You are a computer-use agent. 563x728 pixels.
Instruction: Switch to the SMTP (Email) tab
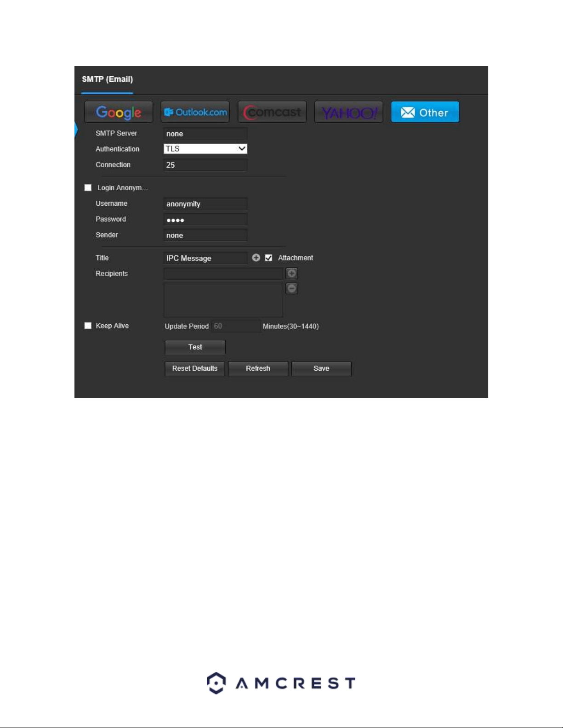coord(108,79)
